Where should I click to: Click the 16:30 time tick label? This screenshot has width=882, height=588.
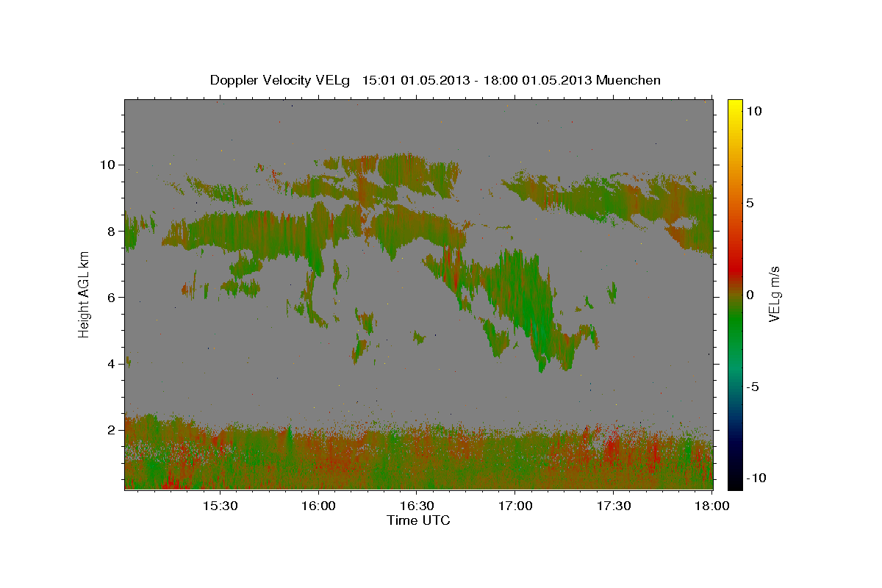[x=416, y=506]
